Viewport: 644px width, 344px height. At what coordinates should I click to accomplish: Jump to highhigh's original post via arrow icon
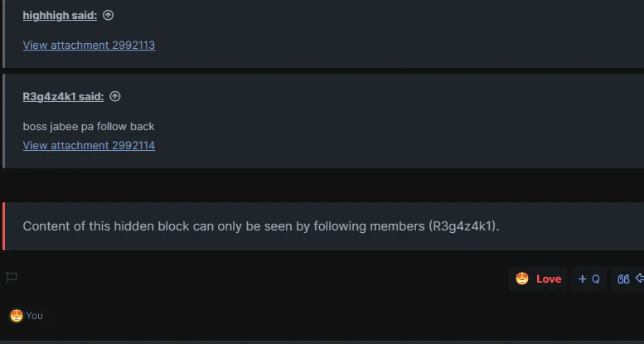(108, 16)
